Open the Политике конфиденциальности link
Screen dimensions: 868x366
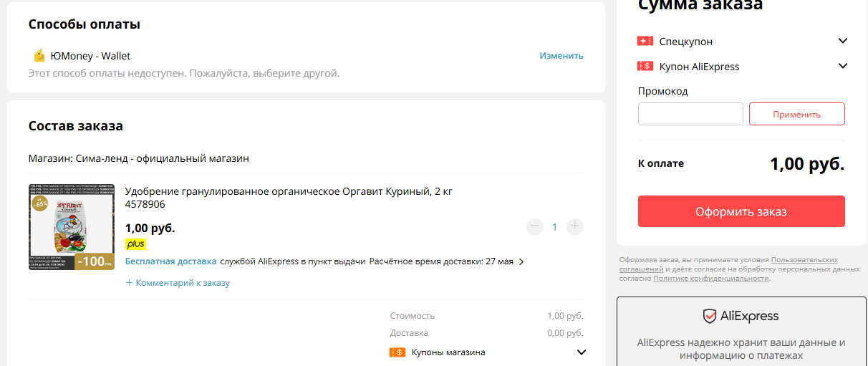pyautogui.click(x=711, y=279)
